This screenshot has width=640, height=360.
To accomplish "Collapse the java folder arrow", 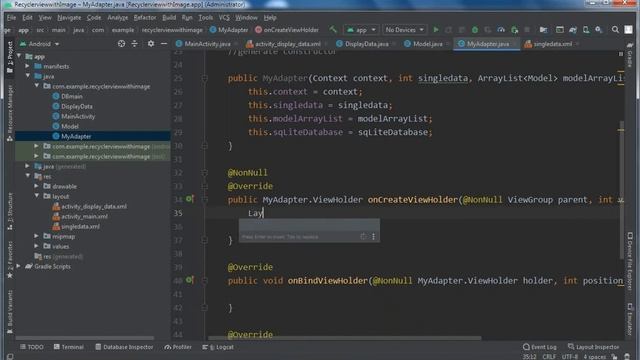I will point(28,76).
